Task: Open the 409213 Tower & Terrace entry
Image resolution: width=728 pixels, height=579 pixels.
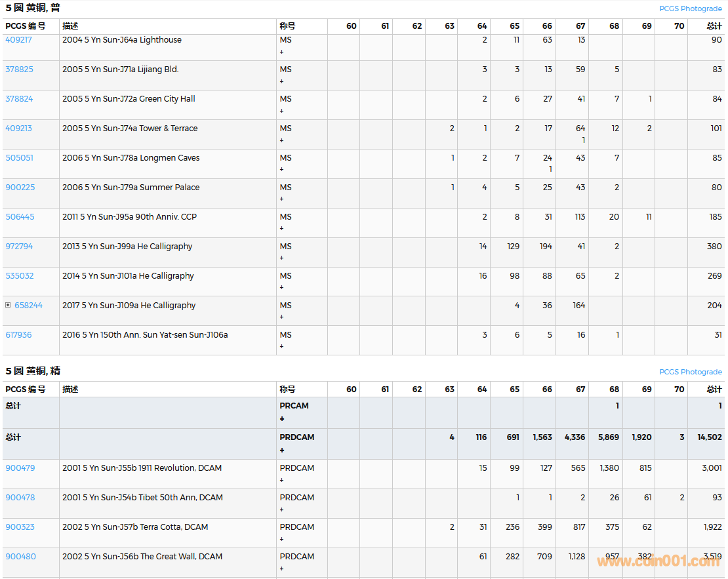Action: 18,129
